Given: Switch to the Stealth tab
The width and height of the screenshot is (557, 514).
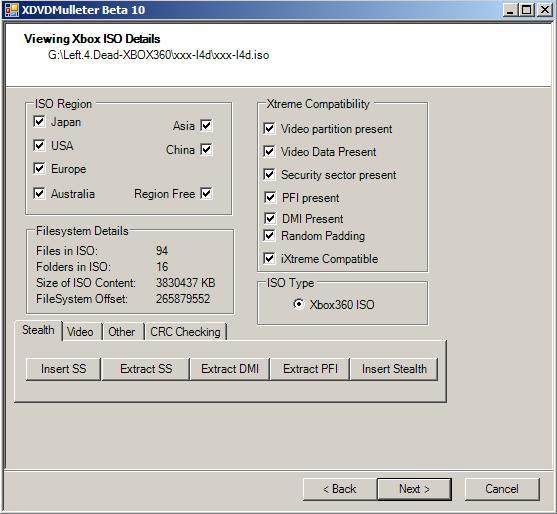Looking at the screenshot, I should click(38, 330).
